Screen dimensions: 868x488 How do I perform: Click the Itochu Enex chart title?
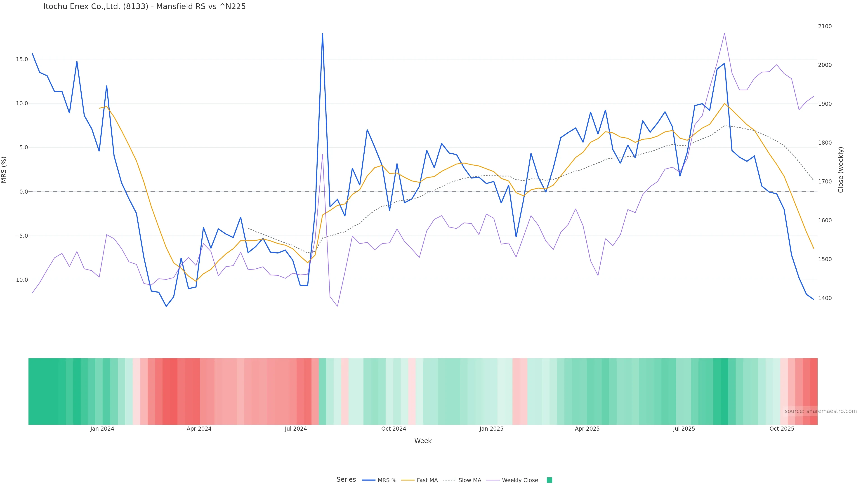tap(145, 6)
